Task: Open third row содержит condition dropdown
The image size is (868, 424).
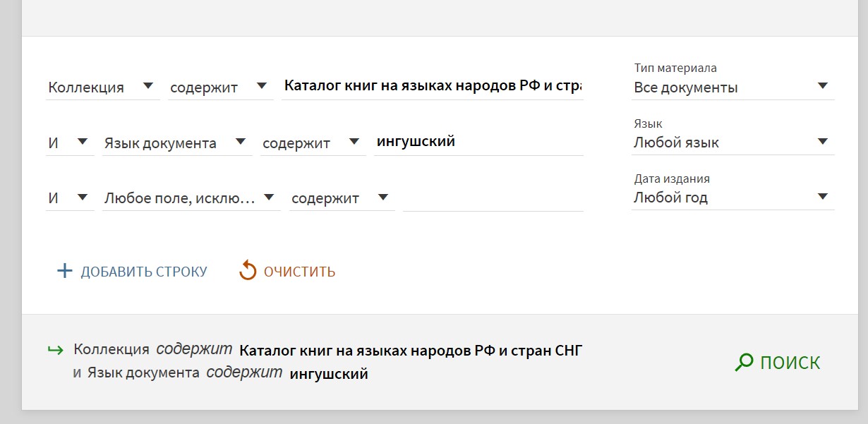Action: [341, 198]
